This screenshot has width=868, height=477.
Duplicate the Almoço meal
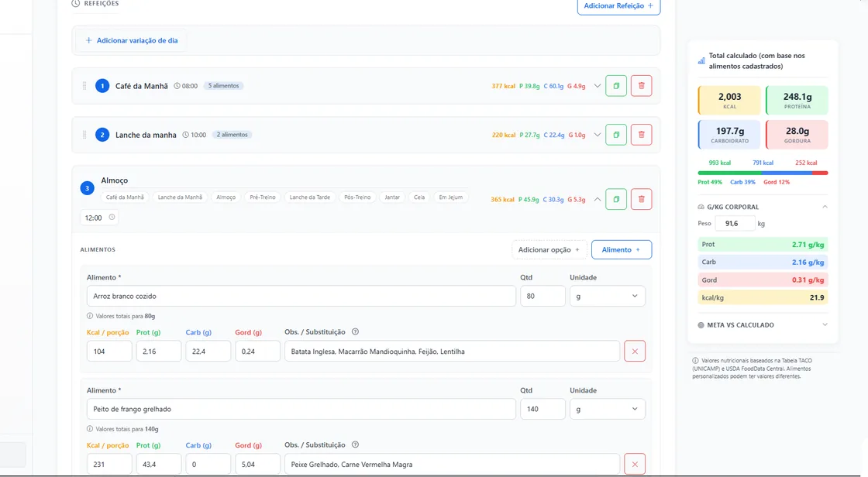point(616,199)
